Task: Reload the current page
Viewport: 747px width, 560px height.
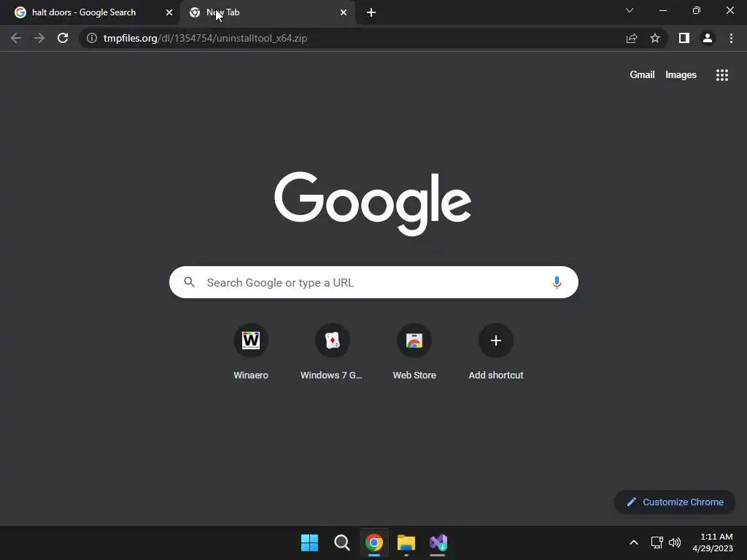Action: (63, 38)
